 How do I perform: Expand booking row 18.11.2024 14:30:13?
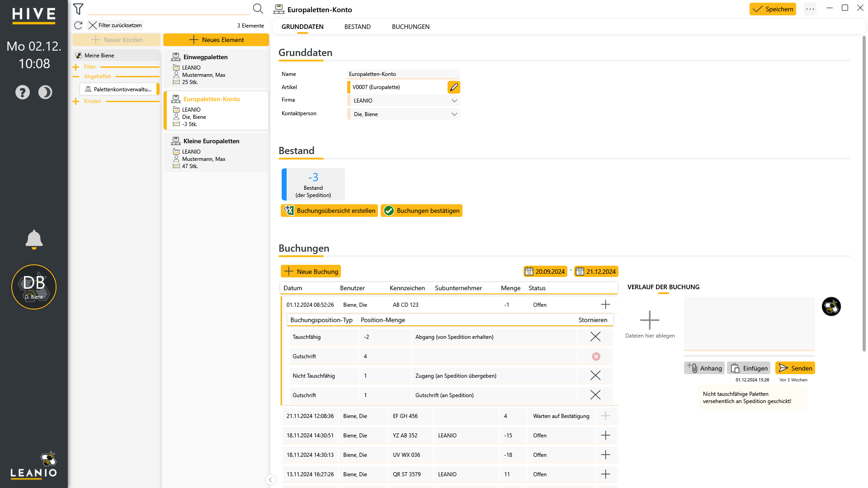(606, 455)
